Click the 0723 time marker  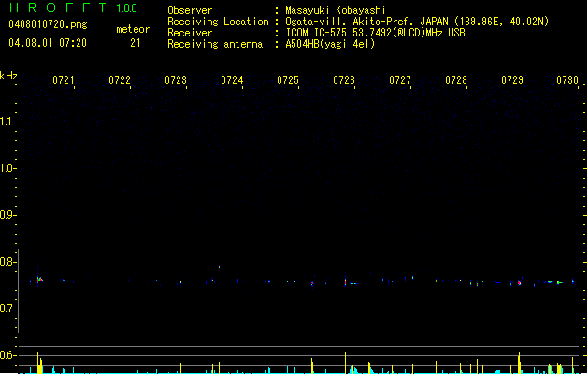[x=176, y=80]
